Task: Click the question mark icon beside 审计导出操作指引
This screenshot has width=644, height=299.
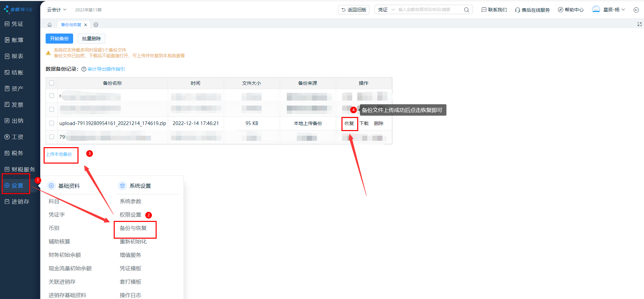Action: tap(84, 69)
